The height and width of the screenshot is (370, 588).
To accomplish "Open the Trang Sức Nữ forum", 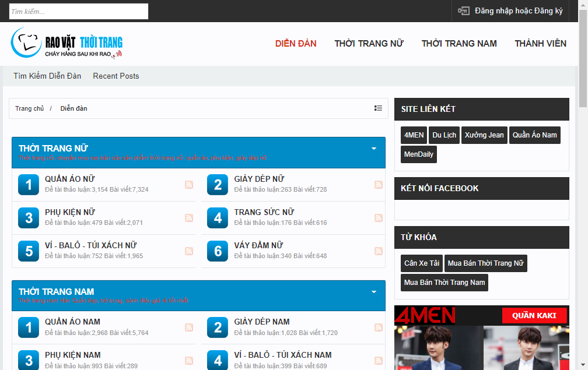I will 264,212.
